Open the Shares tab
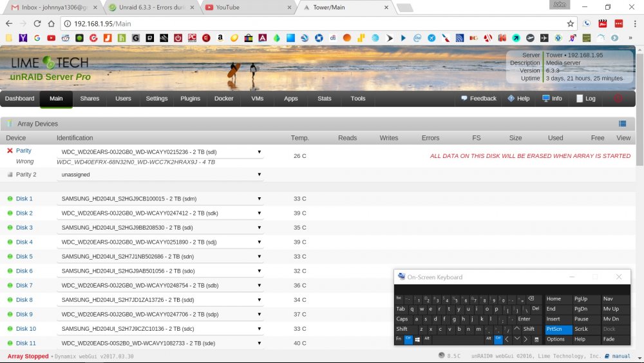Screen dimensions: 644x363 pyautogui.click(x=90, y=99)
